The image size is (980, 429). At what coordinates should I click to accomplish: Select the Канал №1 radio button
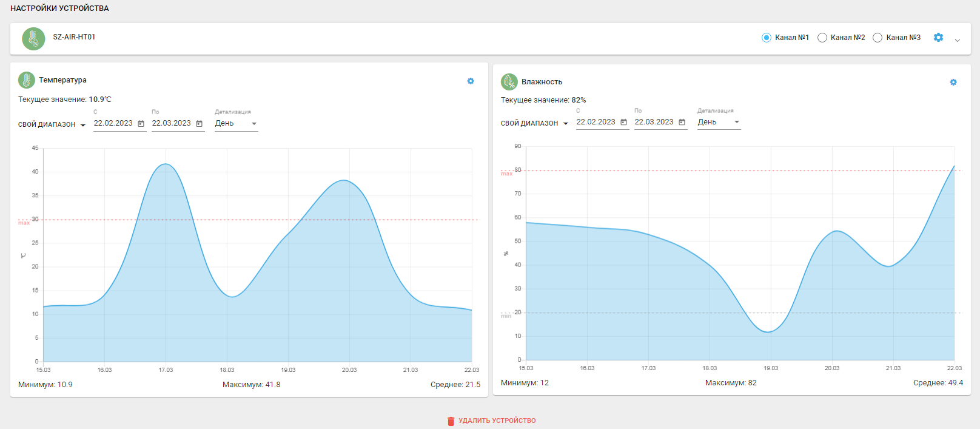[766, 38]
